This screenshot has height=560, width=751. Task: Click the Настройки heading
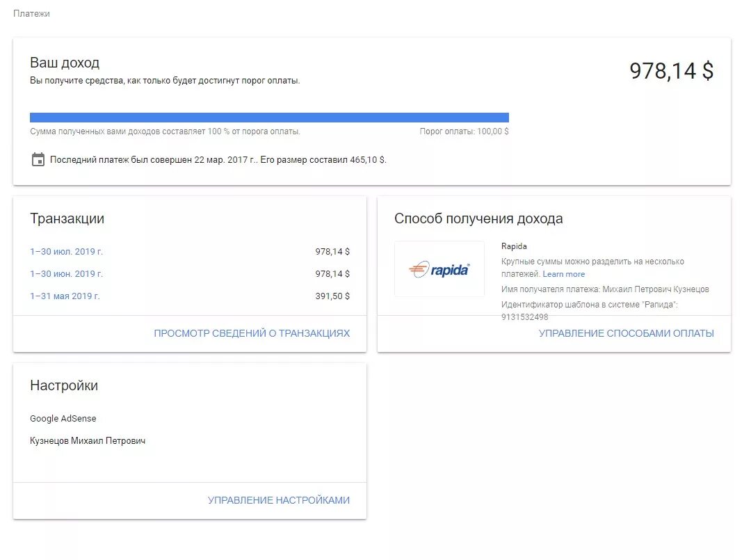coord(64,385)
